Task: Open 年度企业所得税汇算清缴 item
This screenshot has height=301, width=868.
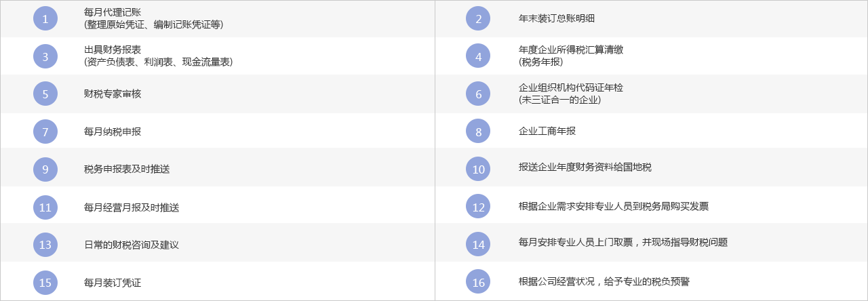Action: pos(570,49)
